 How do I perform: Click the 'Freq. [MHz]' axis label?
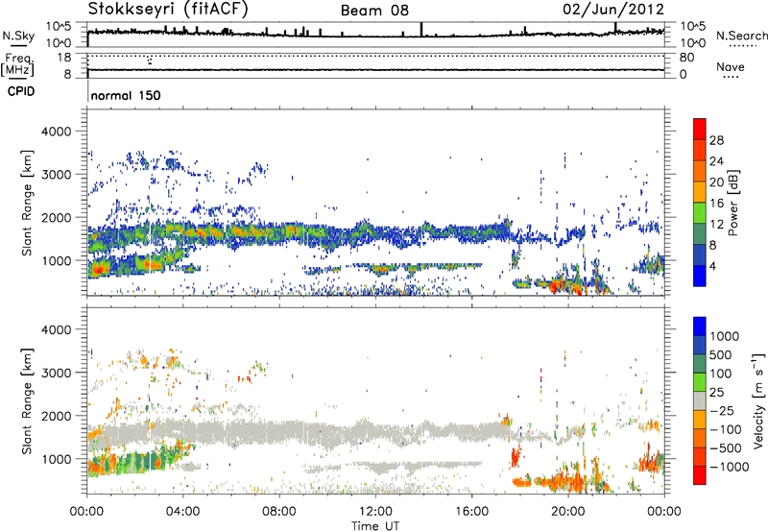click(x=17, y=64)
